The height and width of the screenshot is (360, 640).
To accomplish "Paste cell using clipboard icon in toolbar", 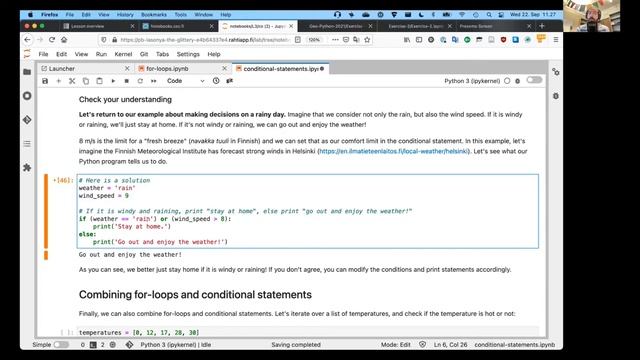I will point(99,81).
